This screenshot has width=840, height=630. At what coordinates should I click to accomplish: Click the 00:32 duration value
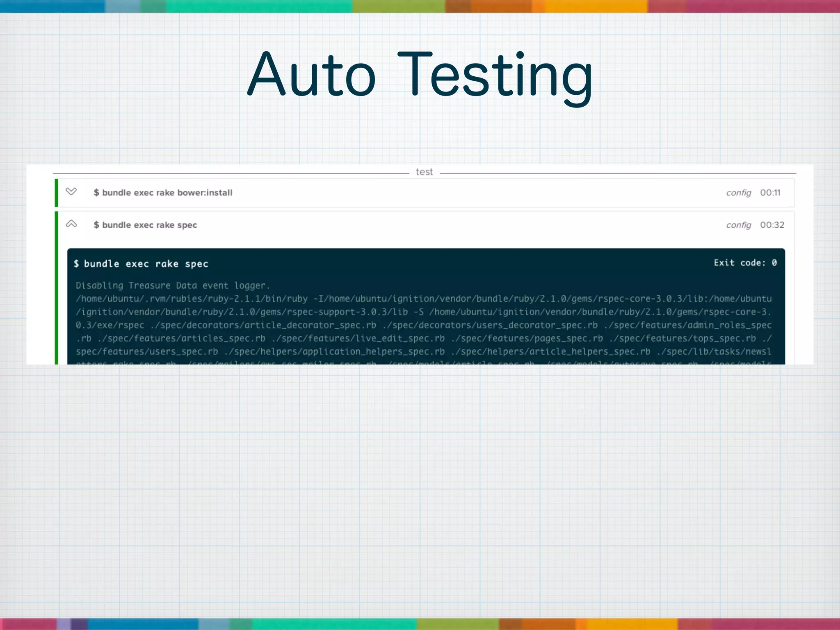(x=772, y=225)
